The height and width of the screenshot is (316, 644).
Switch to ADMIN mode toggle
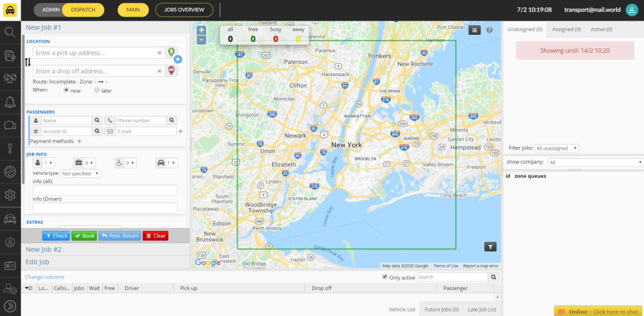click(51, 10)
